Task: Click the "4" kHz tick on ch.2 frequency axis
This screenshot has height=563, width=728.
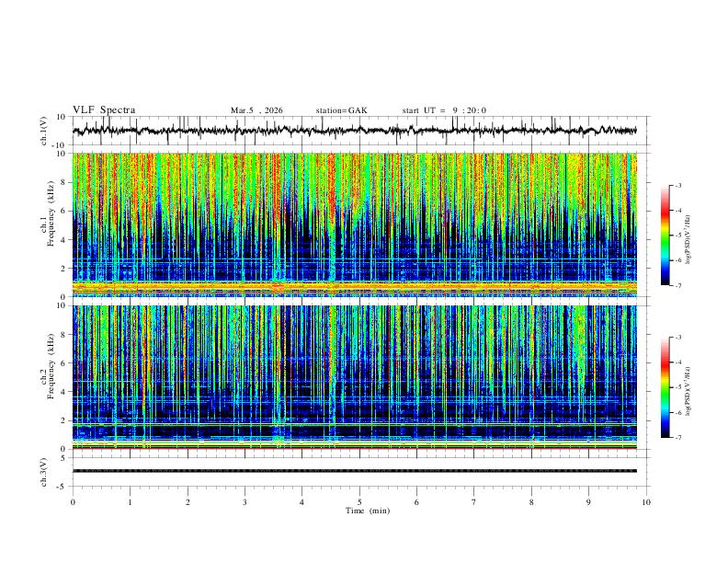Action: click(x=63, y=392)
